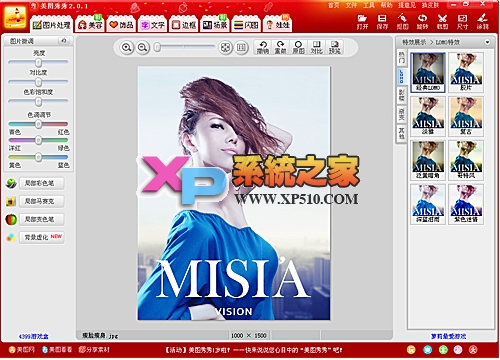Open the 文件 file menu
The image size is (500, 360).
pyautogui.click(x=351, y=5)
